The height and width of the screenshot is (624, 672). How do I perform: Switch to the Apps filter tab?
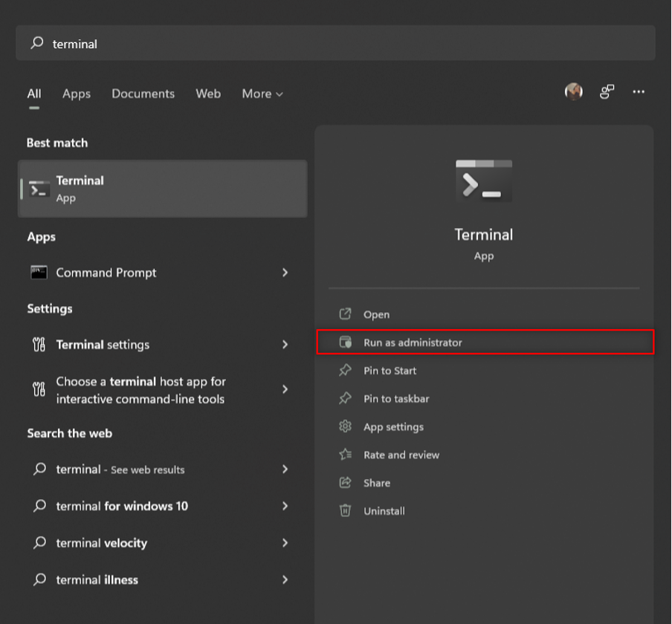tap(77, 94)
